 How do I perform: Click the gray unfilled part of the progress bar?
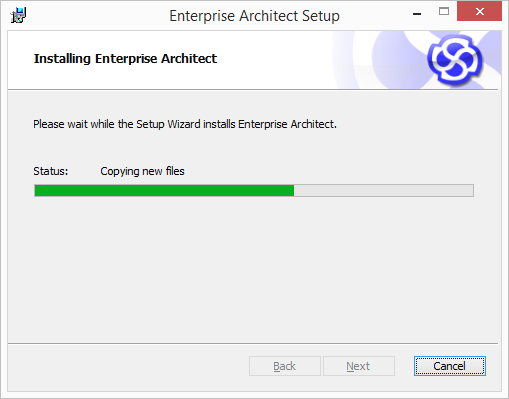pos(383,191)
